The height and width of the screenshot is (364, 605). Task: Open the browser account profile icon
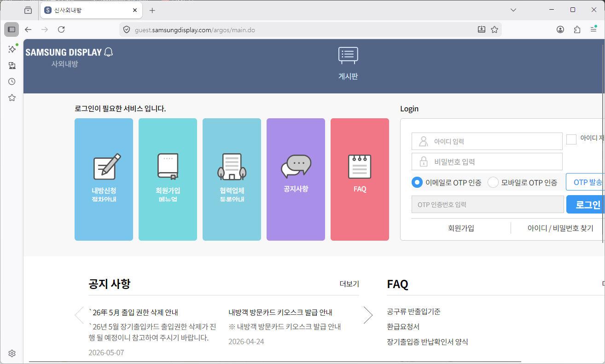tap(560, 29)
